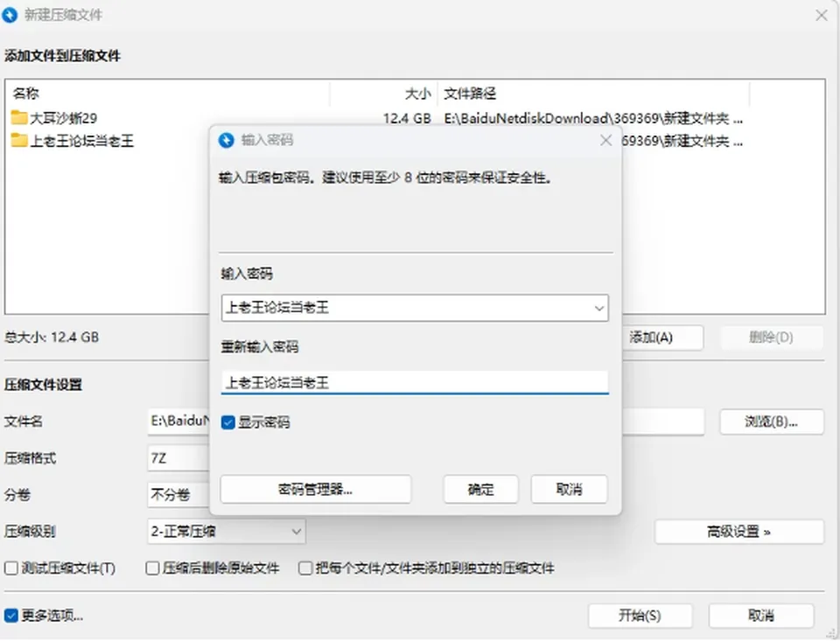Click the 添加(A) button
The image size is (840, 641).
click(x=662, y=338)
